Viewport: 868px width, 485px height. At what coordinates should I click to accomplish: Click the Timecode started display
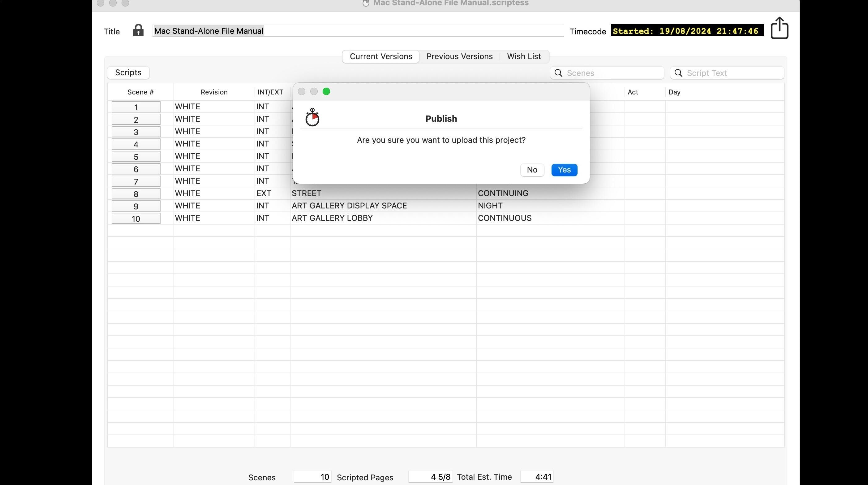click(x=687, y=31)
